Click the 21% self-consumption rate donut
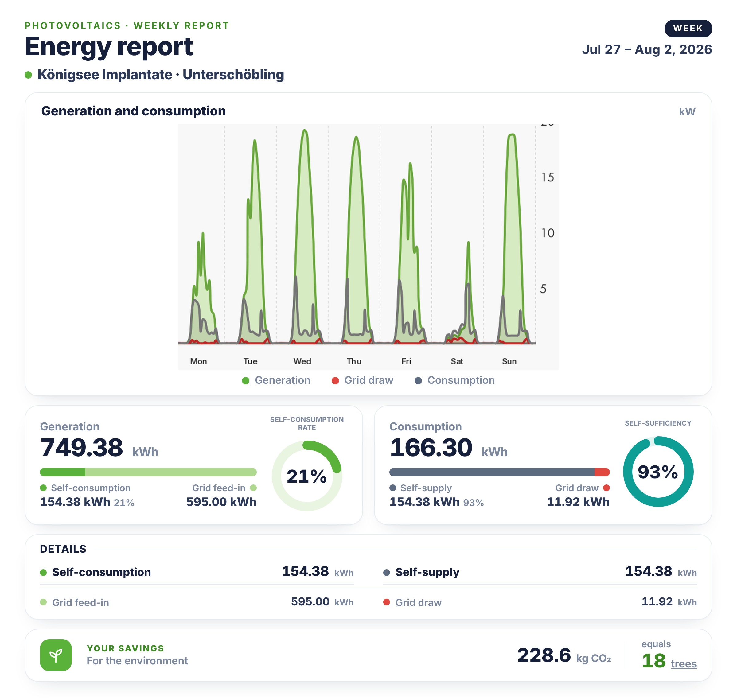737x700 pixels. (307, 476)
